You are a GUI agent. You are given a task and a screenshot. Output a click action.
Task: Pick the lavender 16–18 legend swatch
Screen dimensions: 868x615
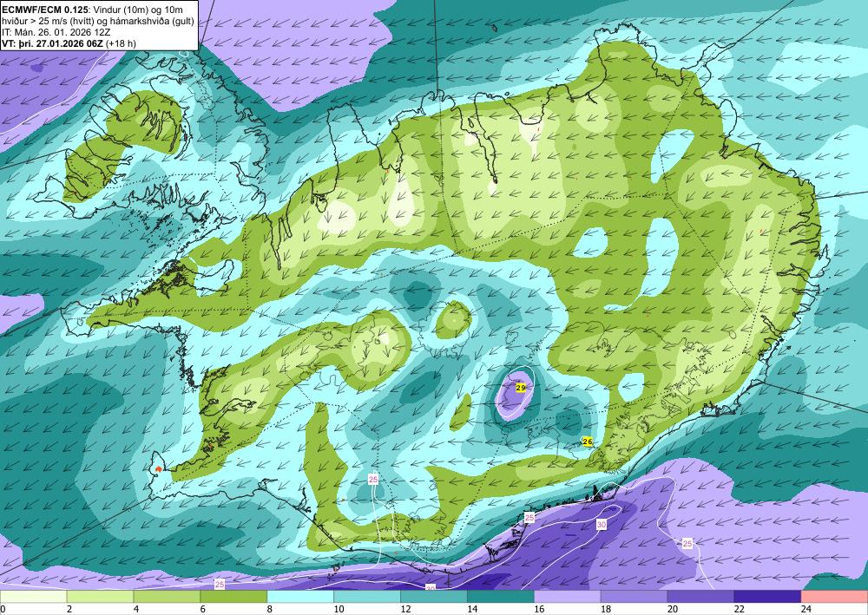tap(568, 597)
